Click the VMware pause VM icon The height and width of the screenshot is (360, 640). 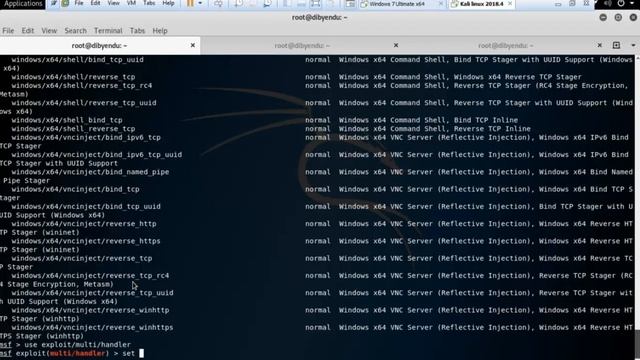coord(190,3)
